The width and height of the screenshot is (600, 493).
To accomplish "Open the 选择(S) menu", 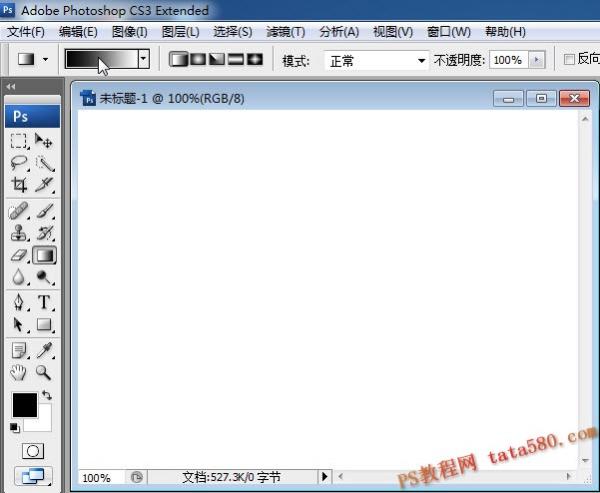I will 233,32.
